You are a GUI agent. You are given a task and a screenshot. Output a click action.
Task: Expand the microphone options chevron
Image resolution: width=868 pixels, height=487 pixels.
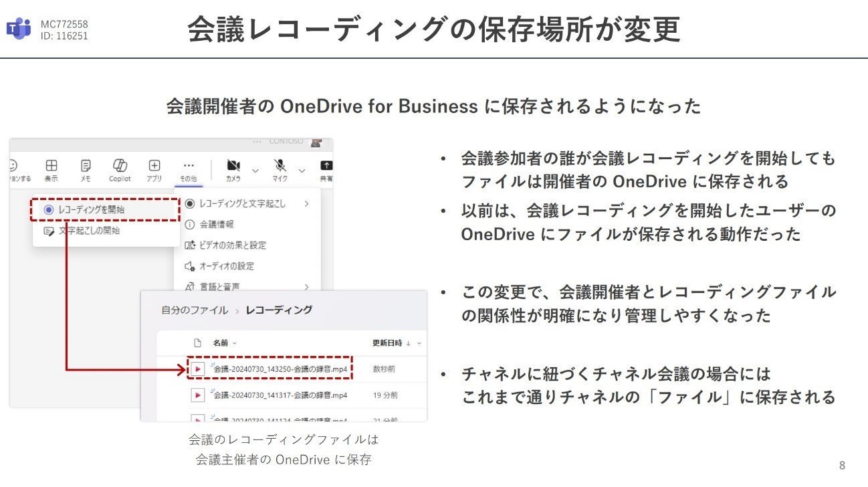302,170
